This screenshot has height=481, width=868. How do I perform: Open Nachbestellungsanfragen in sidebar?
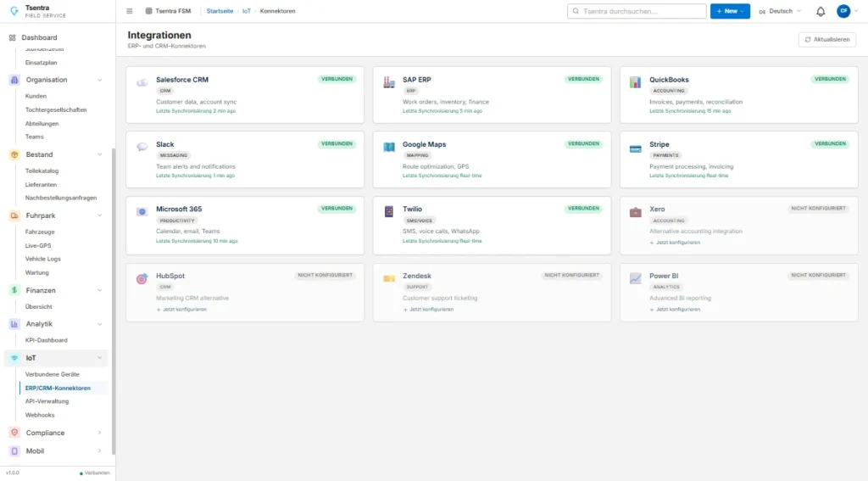(61, 198)
